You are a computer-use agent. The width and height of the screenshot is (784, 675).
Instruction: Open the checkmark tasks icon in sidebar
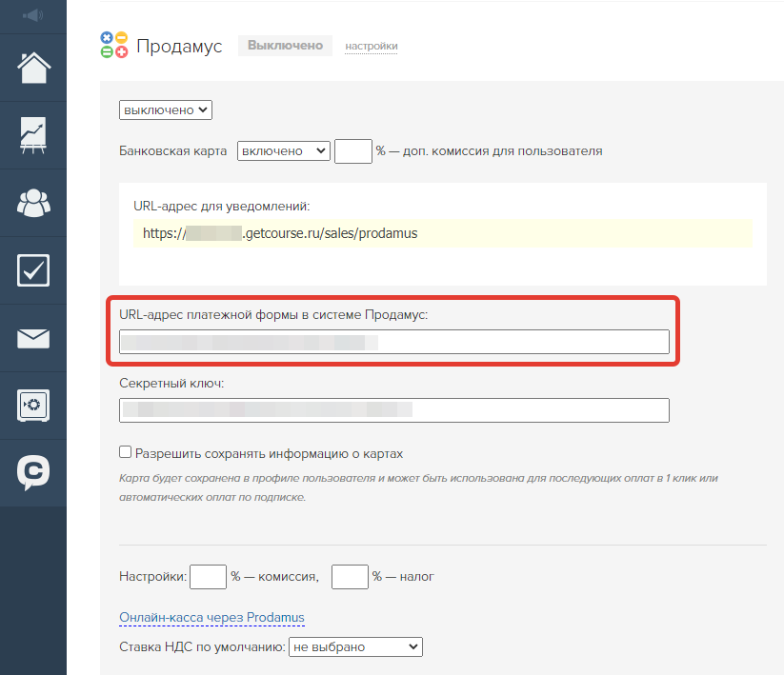point(33,270)
